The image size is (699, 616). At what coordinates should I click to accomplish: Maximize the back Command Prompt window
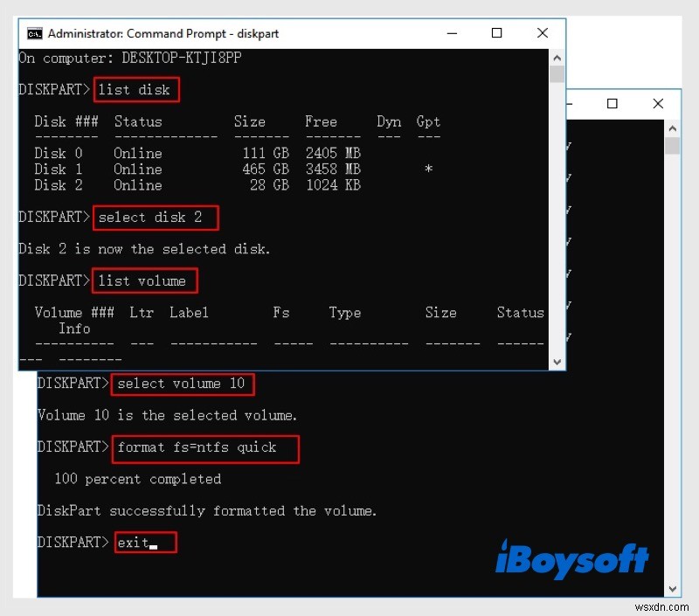pyautogui.click(x=612, y=104)
